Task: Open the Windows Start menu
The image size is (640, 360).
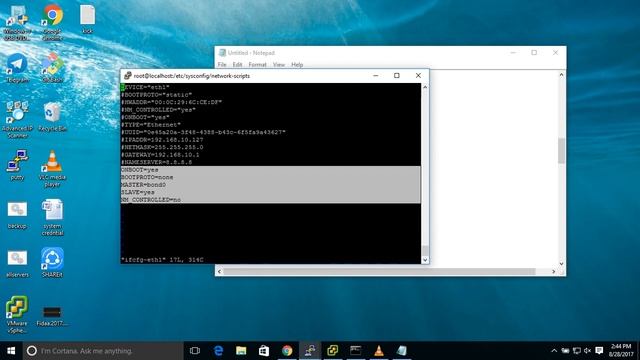Action: tap(11, 351)
